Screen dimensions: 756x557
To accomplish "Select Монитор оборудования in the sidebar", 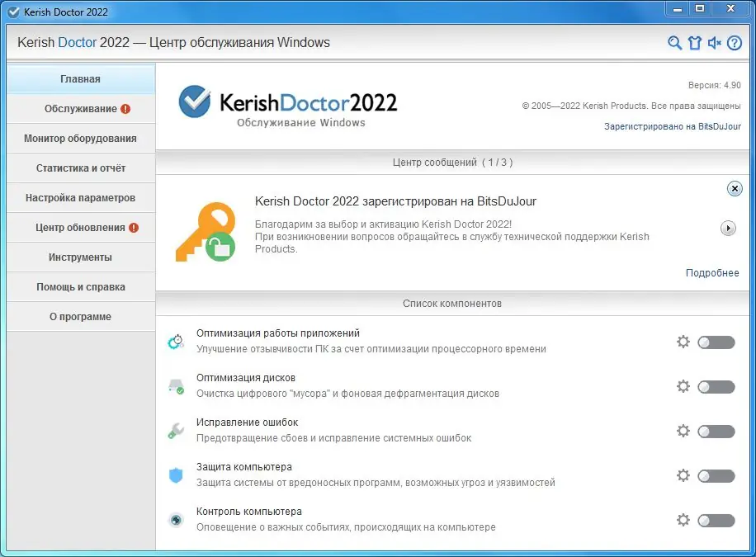I will tap(80, 138).
